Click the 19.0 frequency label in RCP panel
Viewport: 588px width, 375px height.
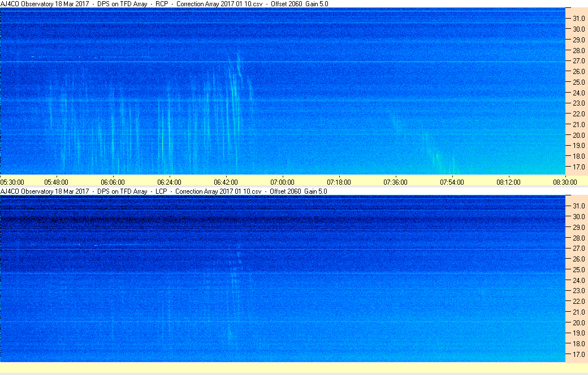click(x=578, y=146)
